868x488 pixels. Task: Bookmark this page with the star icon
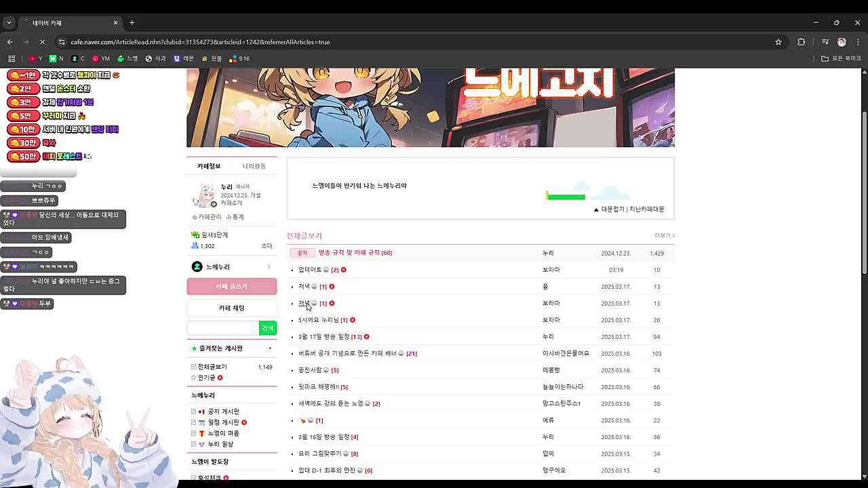click(778, 42)
